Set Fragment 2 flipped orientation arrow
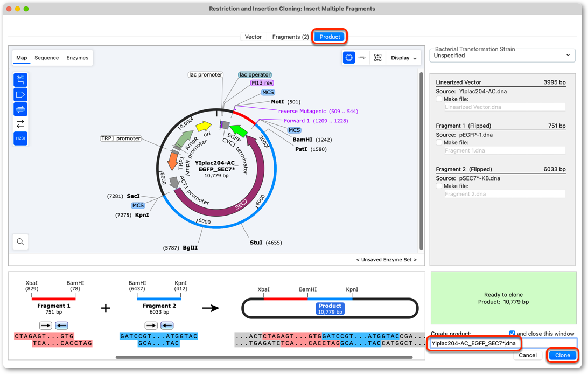This screenshot has height=374, width=588. pos(167,325)
